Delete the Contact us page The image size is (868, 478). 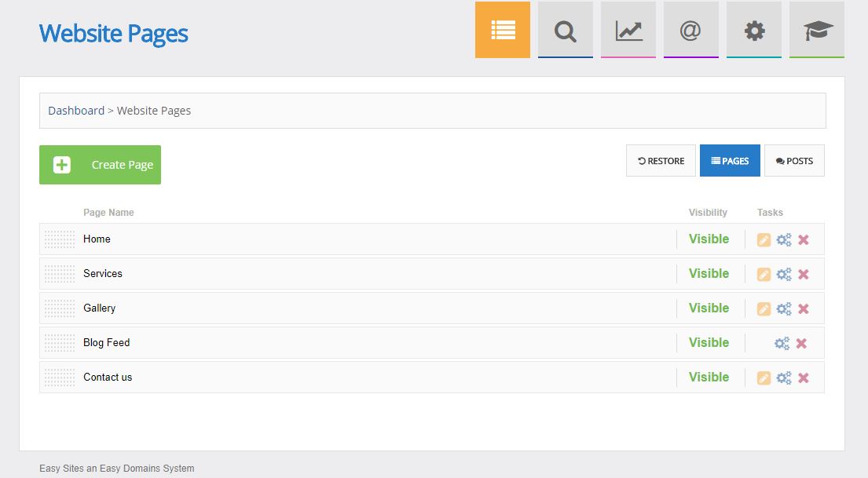(804, 378)
